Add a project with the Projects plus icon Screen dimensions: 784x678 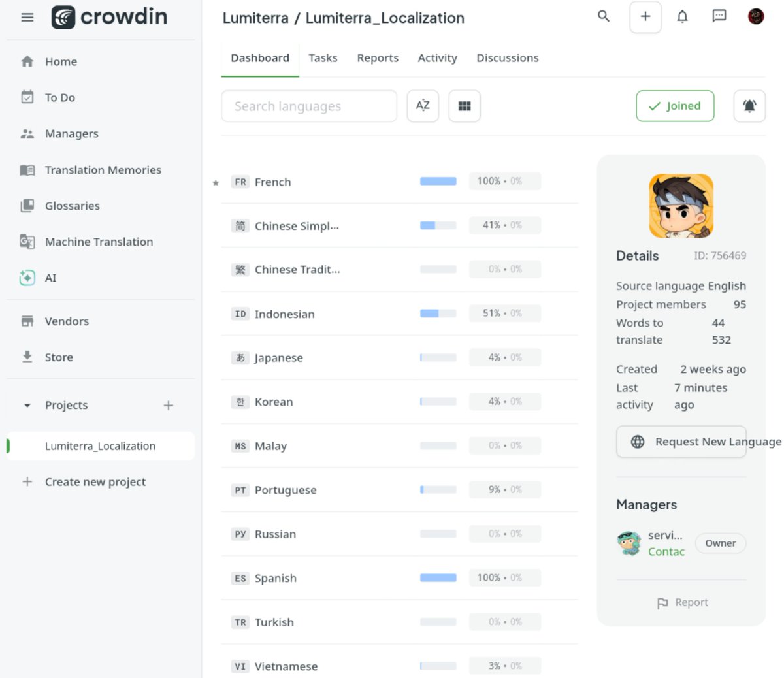[x=168, y=406]
